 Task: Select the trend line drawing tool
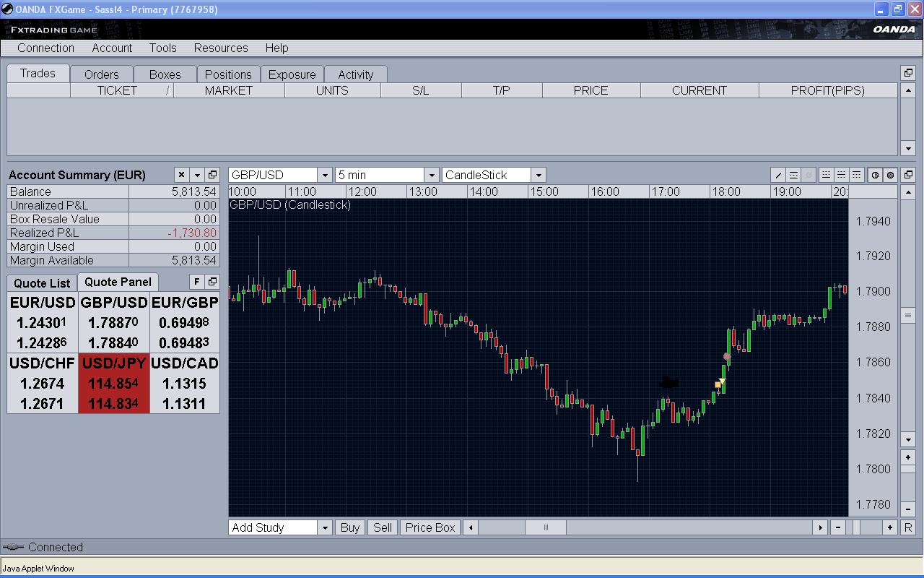coord(778,175)
